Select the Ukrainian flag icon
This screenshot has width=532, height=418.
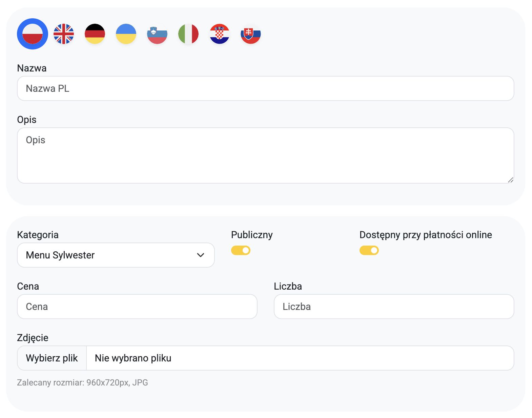[x=126, y=34]
